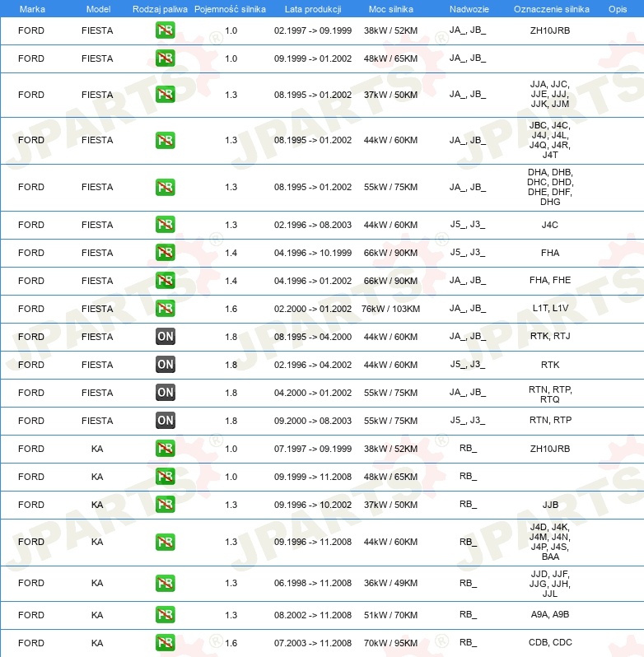
Task: Click petrol icon in ZH10JRB Fiesta row
Action: pos(165,30)
